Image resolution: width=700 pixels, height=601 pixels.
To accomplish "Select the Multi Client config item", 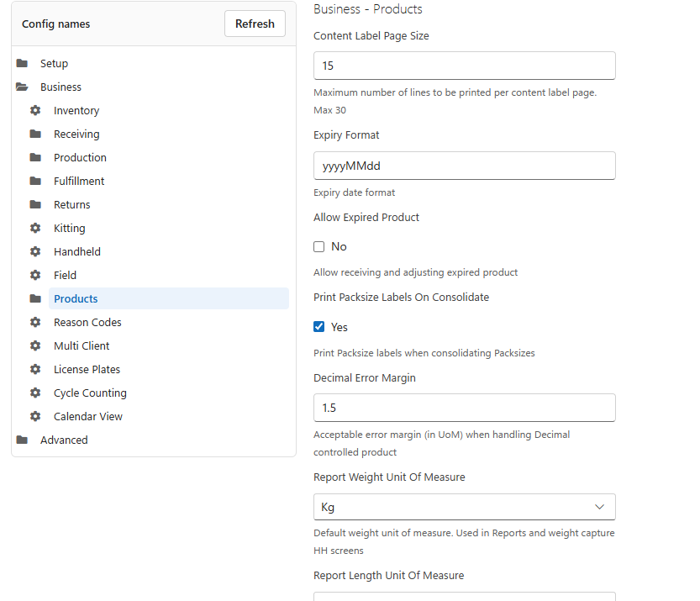I will point(82,346).
